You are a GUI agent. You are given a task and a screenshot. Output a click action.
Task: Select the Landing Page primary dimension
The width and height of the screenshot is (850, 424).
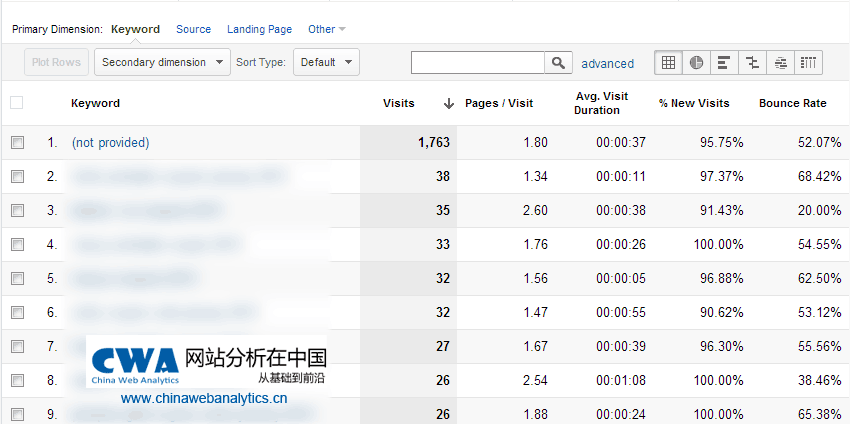click(x=259, y=30)
